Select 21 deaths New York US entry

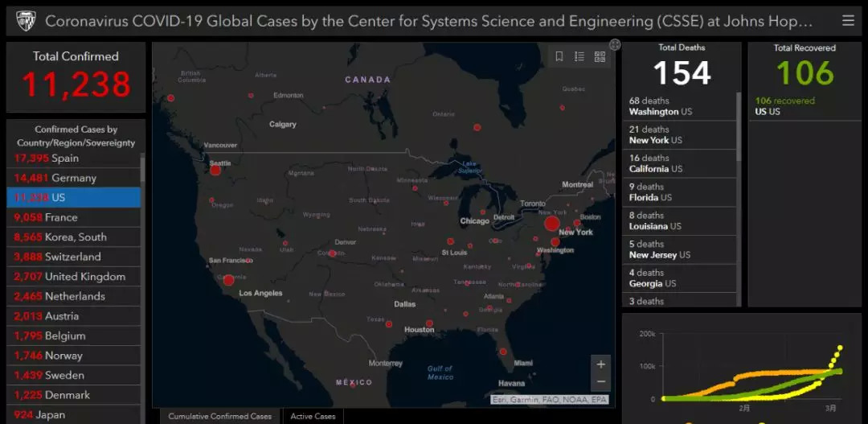click(679, 134)
